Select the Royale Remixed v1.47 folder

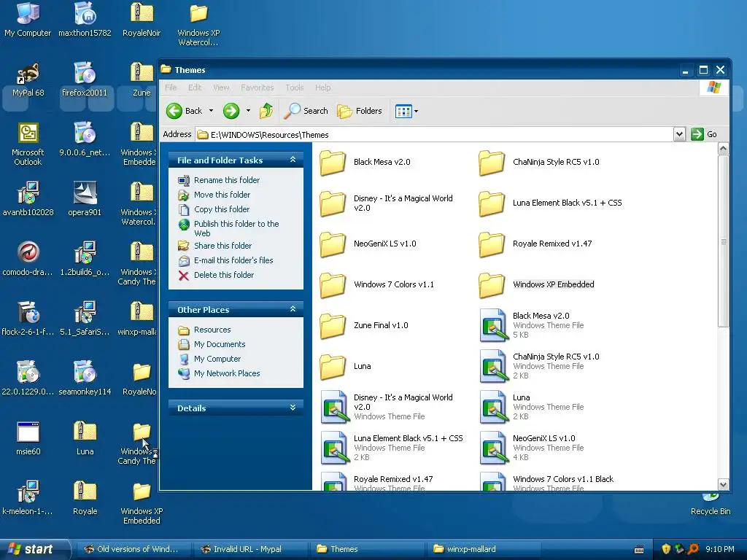492,244
